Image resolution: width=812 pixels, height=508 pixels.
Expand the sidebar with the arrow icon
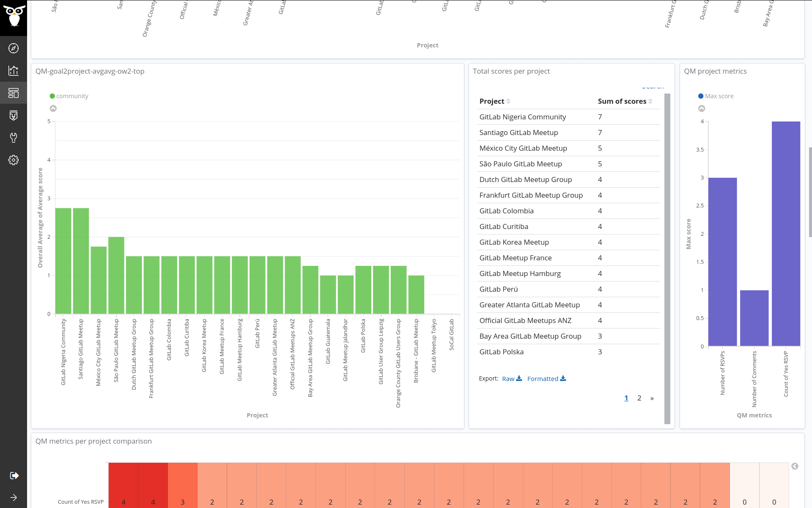coord(14,497)
